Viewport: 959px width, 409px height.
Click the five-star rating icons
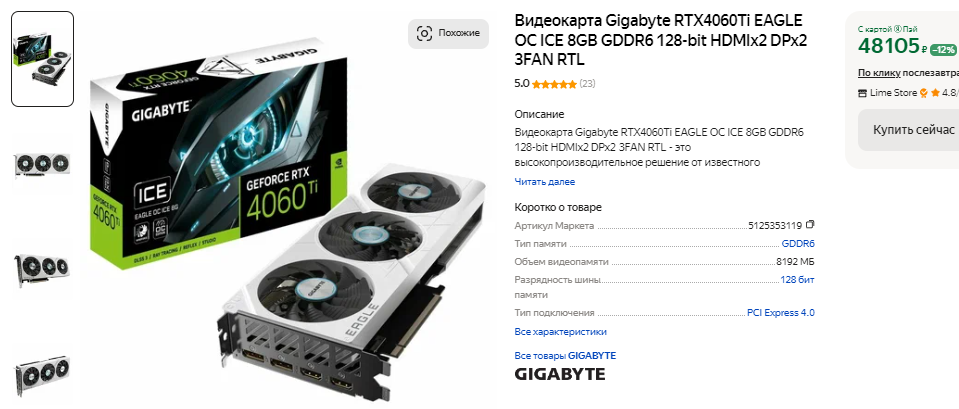pyautogui.click(x=554, y=84)
